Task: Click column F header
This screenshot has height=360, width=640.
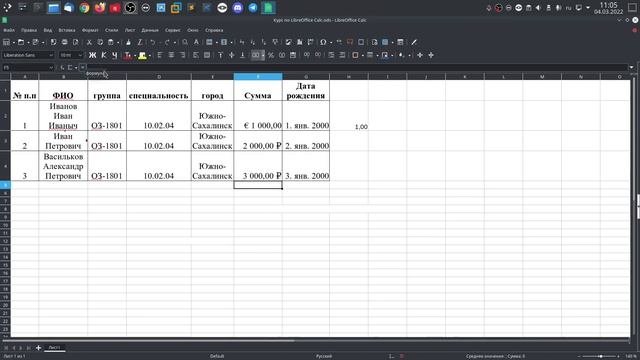Action: tap(258, 77)
